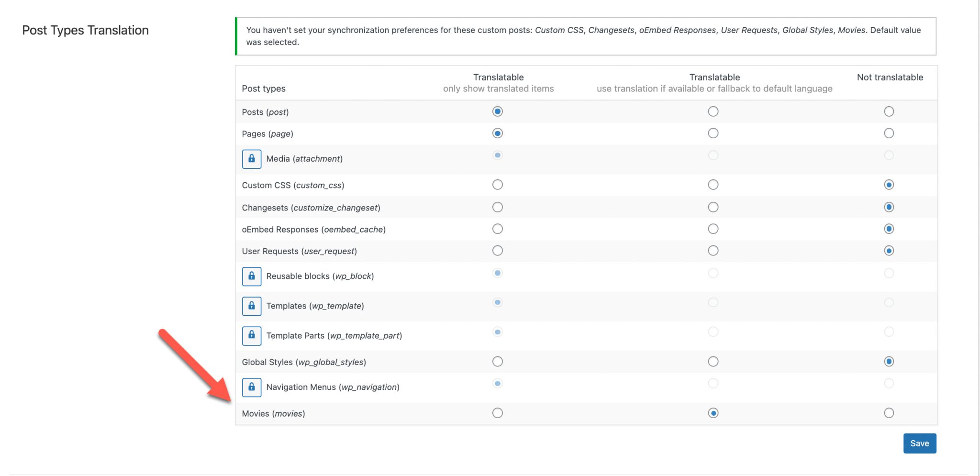Set Movies to only show translated items
Viewport: 980px width, 476px height.
point(498,413)
